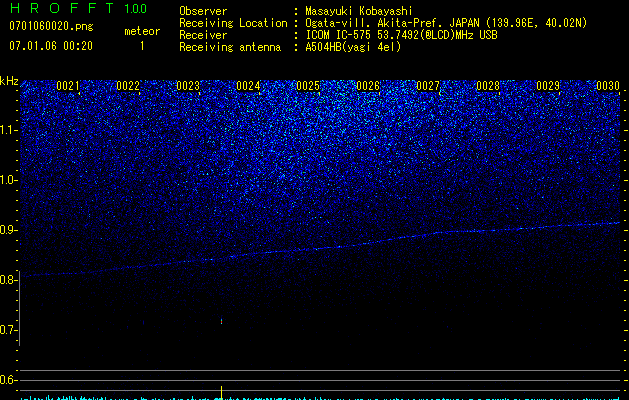Click the meteor count value 1

coord(142,46)
